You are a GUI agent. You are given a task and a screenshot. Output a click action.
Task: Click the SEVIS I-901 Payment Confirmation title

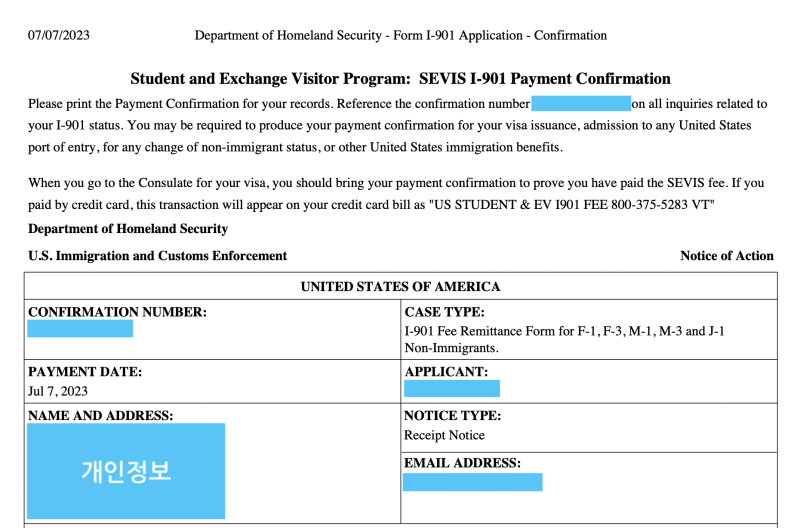(x=400, y=79)
